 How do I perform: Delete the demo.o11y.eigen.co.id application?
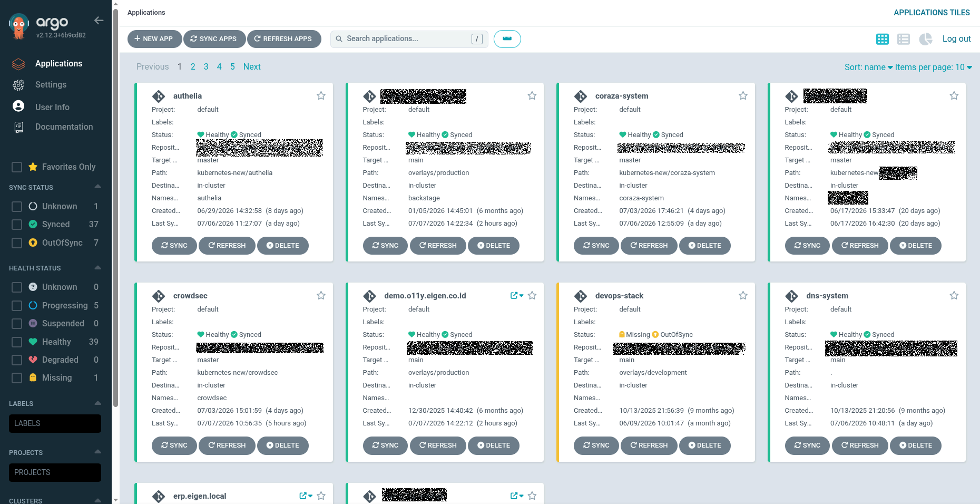tap(494, 445)
